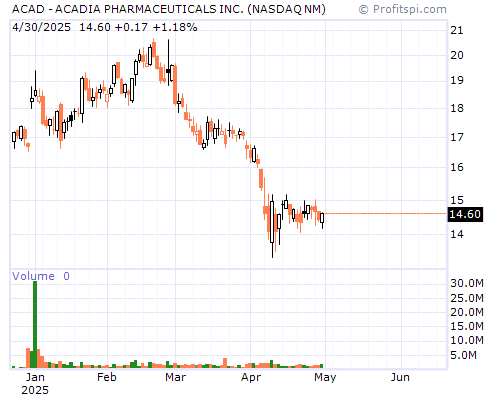Viewport: 500px width, 400px height.
Task: Click the +0.17 price change value
Action: coord(131,27)
